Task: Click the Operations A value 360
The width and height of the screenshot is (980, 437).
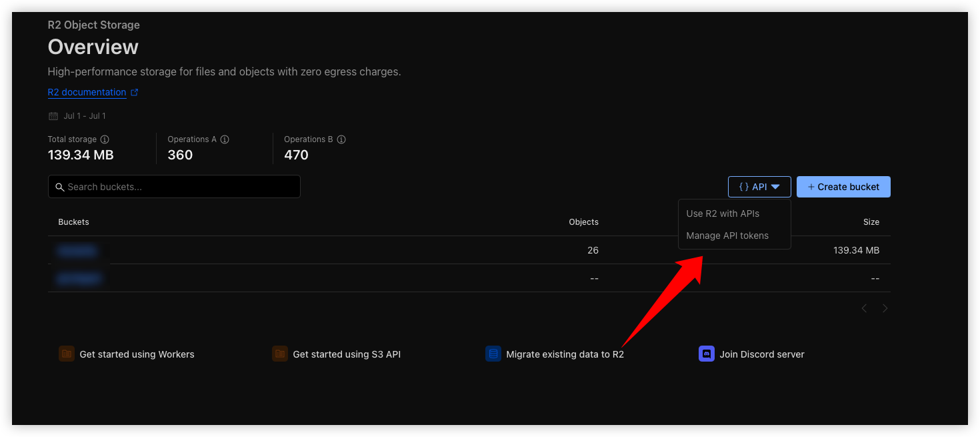Action: (x=180, y=155)
